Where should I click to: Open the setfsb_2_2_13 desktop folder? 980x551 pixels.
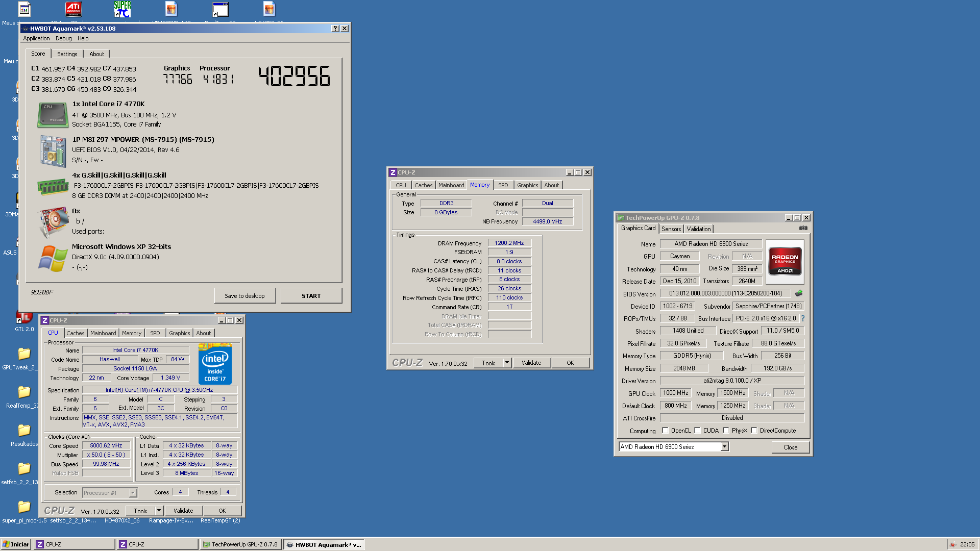pyautogui.click(x=24, y=468)
